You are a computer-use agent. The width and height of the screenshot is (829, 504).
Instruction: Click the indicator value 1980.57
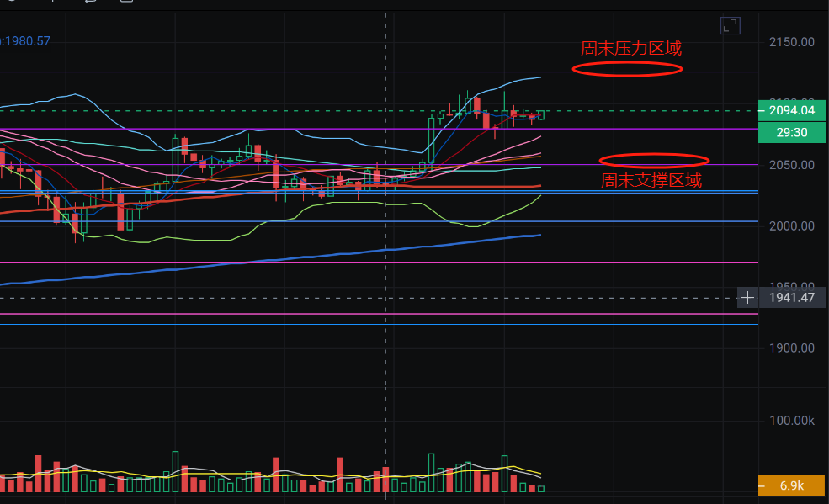click(26, 41)
